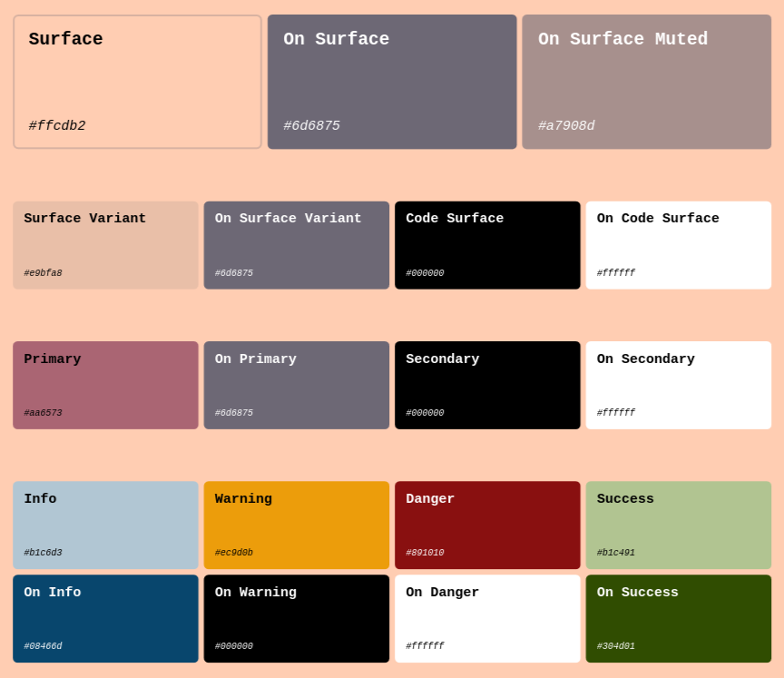This screenshot has height=678, width=784.
Task: Click the dark green On Success swatch
Action: (679, 618)
